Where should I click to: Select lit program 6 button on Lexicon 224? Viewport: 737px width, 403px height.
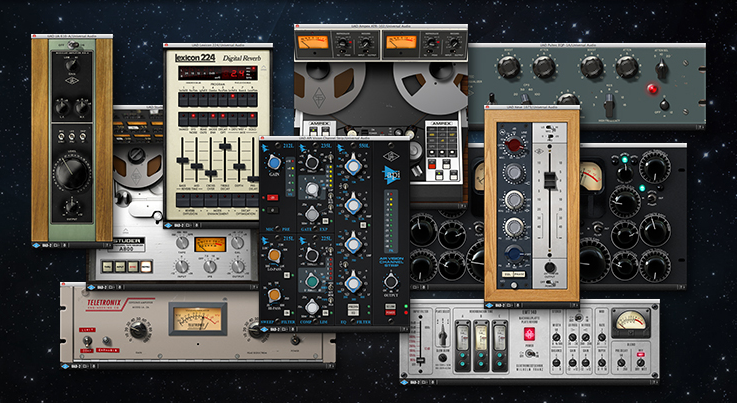pos(232,100)
